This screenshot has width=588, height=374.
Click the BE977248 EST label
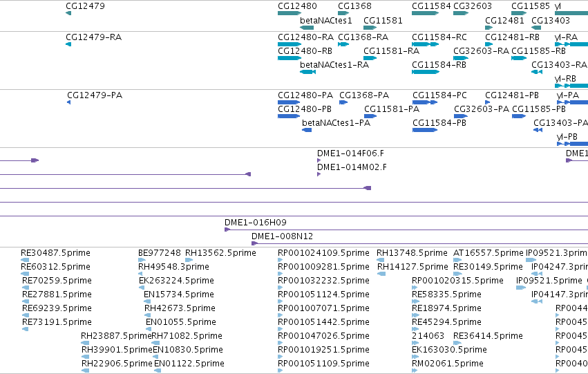click(x=160, y=253)
